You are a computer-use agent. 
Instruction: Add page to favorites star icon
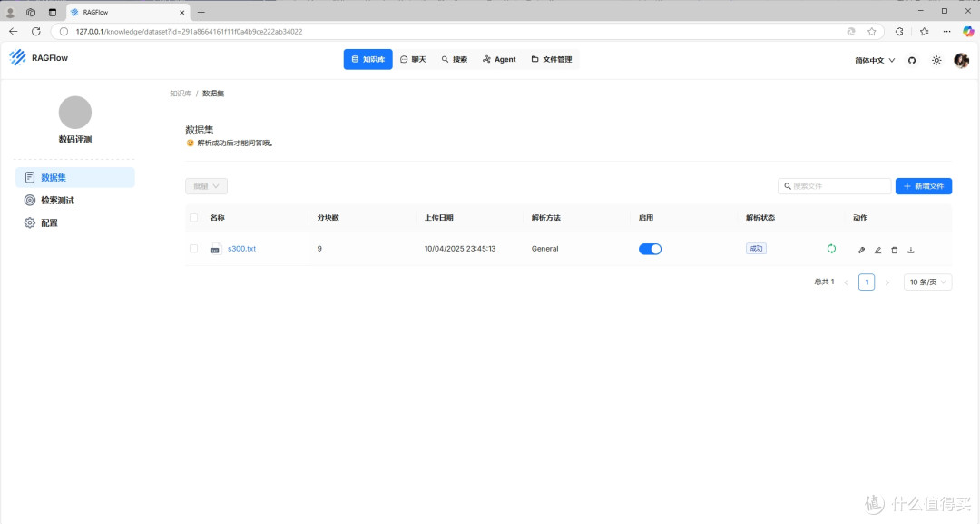tap(872, 31)
